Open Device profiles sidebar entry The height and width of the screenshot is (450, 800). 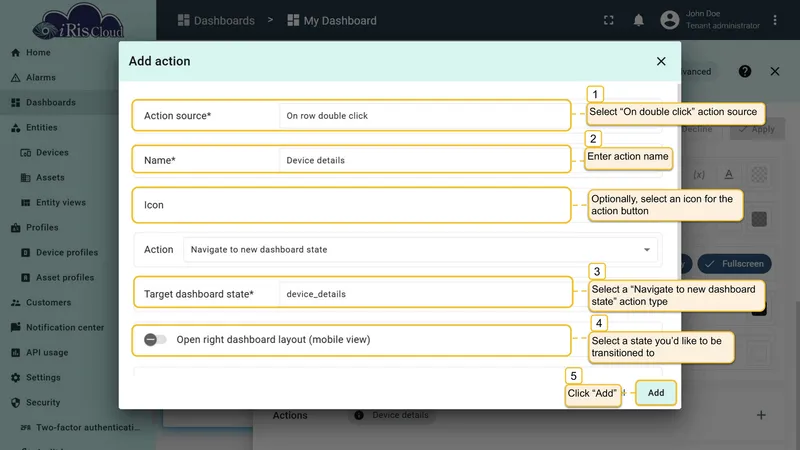67,253
